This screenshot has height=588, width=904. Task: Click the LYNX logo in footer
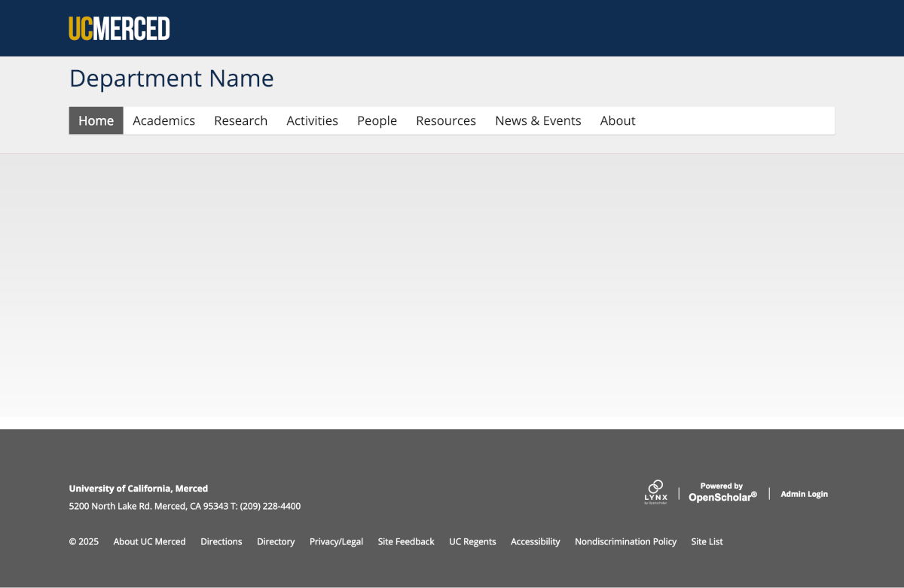click(655, 492)
